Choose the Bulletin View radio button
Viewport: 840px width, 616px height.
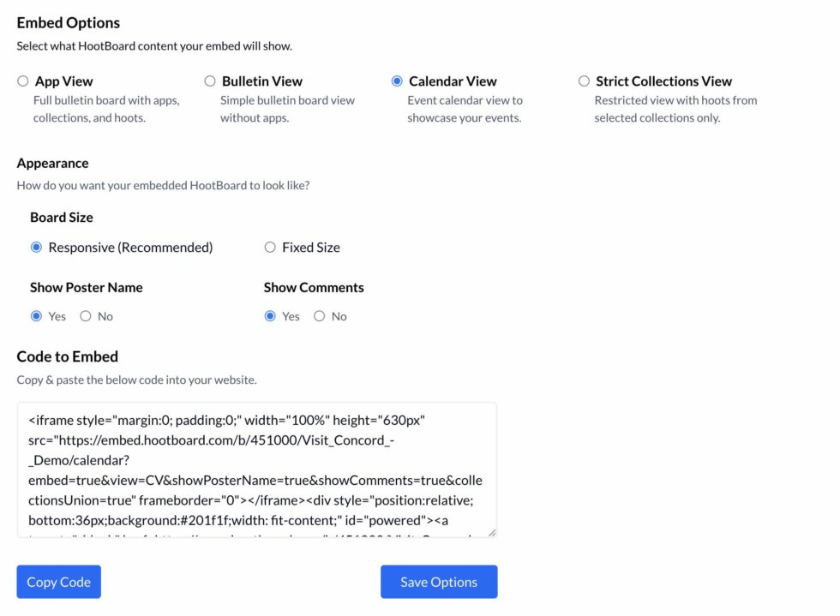coord(210,81)
